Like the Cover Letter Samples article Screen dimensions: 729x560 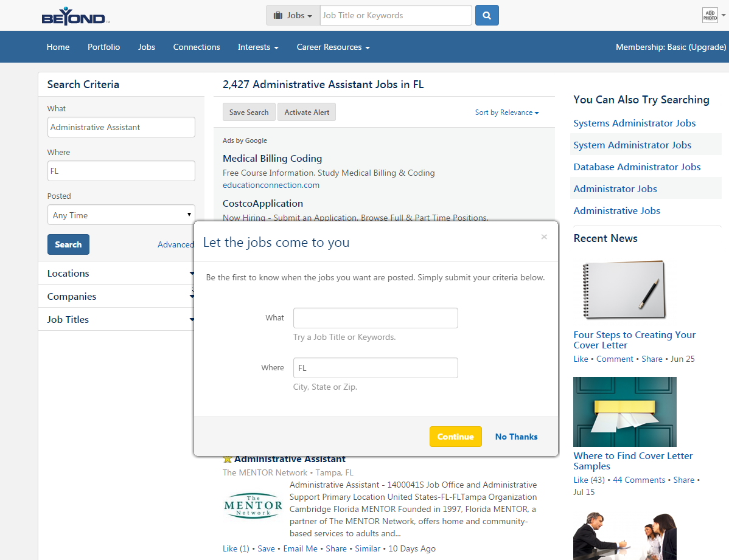(581, 480)
